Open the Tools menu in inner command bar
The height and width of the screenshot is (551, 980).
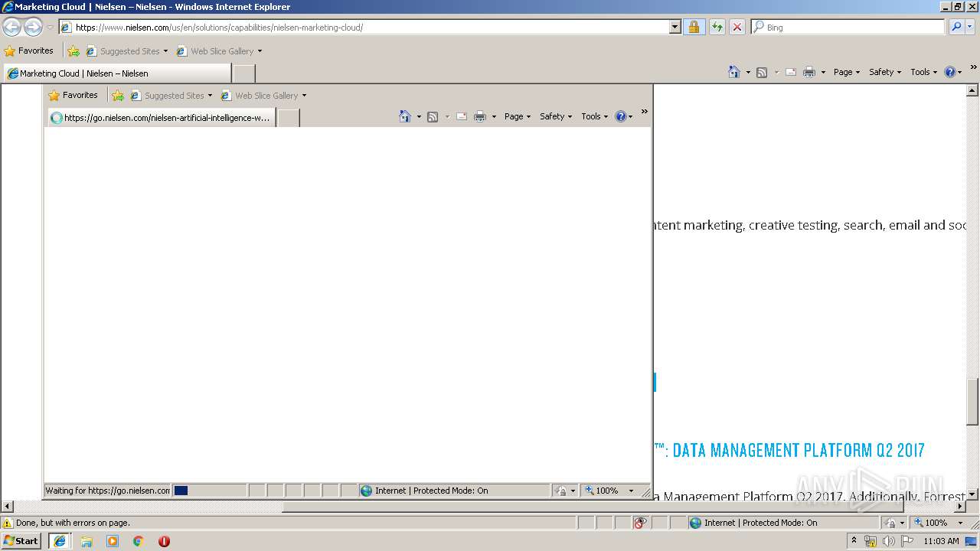(x=594, y=116)
